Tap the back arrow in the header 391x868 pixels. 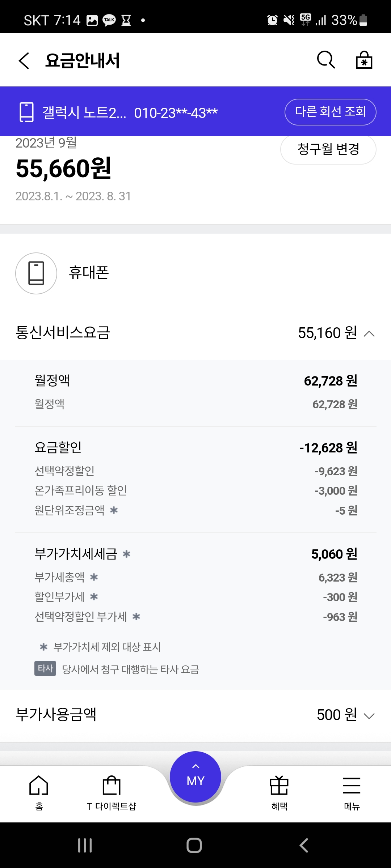coord(24,60)
